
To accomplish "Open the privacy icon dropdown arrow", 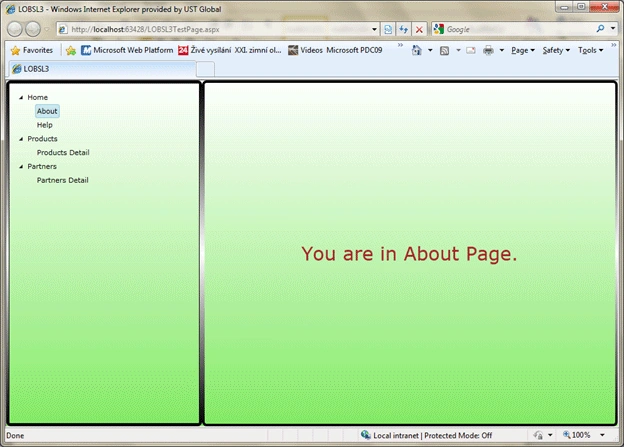I will pyautogui.click(x=550, y=435).
